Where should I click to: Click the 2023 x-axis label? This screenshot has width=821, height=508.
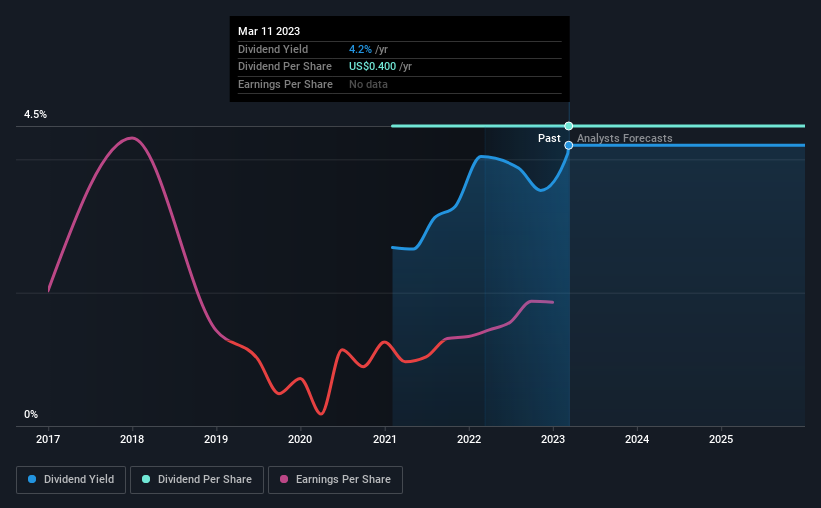553,439
